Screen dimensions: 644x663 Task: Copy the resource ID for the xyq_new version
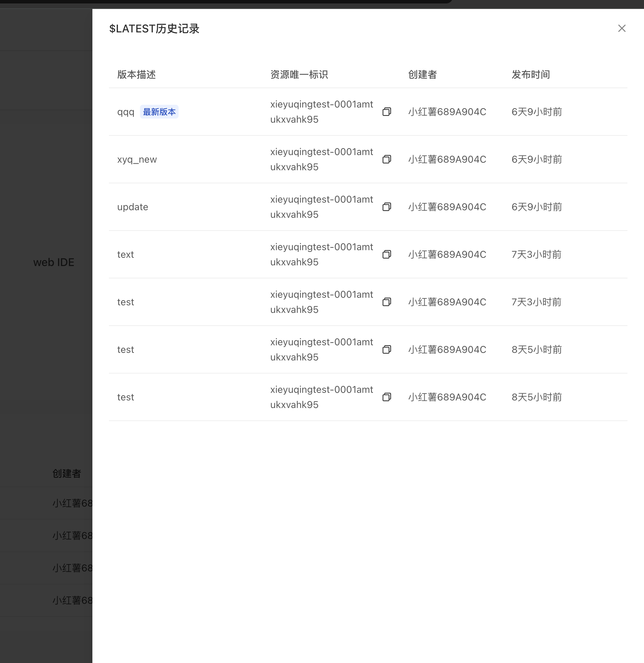[x=386, y=159]
